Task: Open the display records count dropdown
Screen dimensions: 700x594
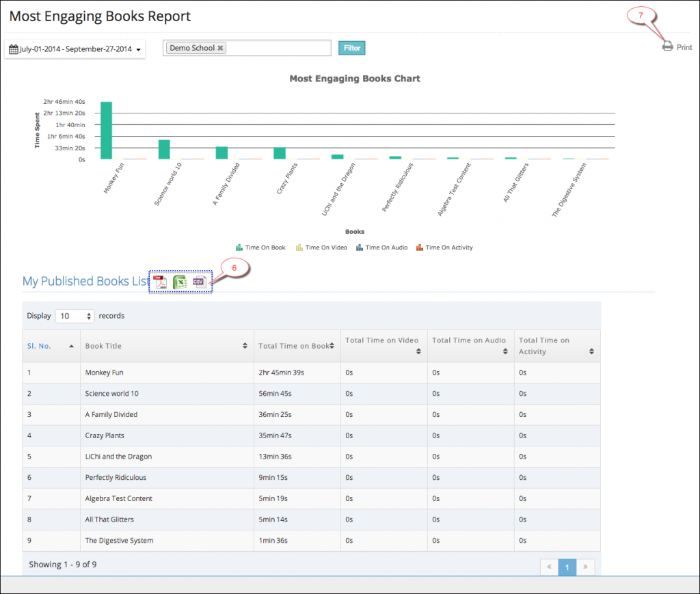Action: click(75, 316)
